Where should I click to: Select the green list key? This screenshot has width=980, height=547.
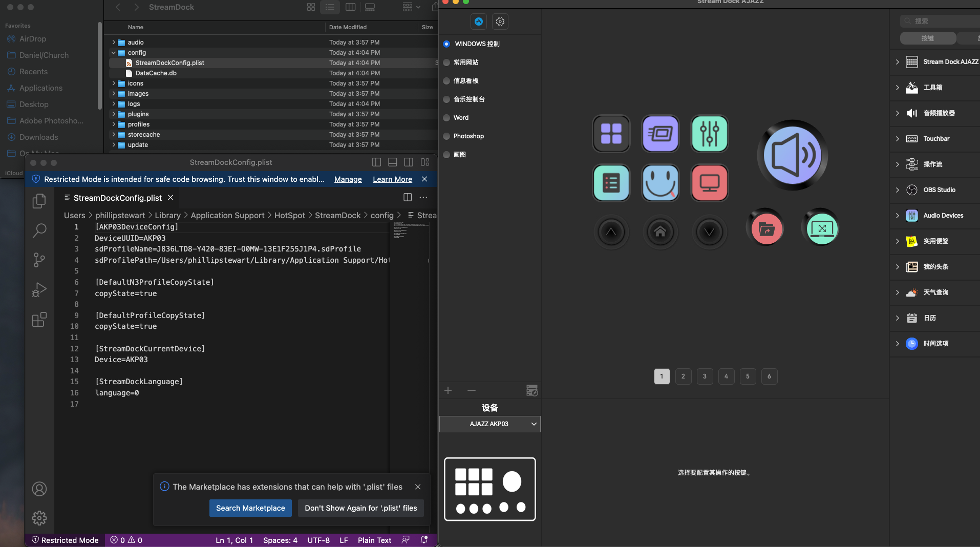point(611,183)
